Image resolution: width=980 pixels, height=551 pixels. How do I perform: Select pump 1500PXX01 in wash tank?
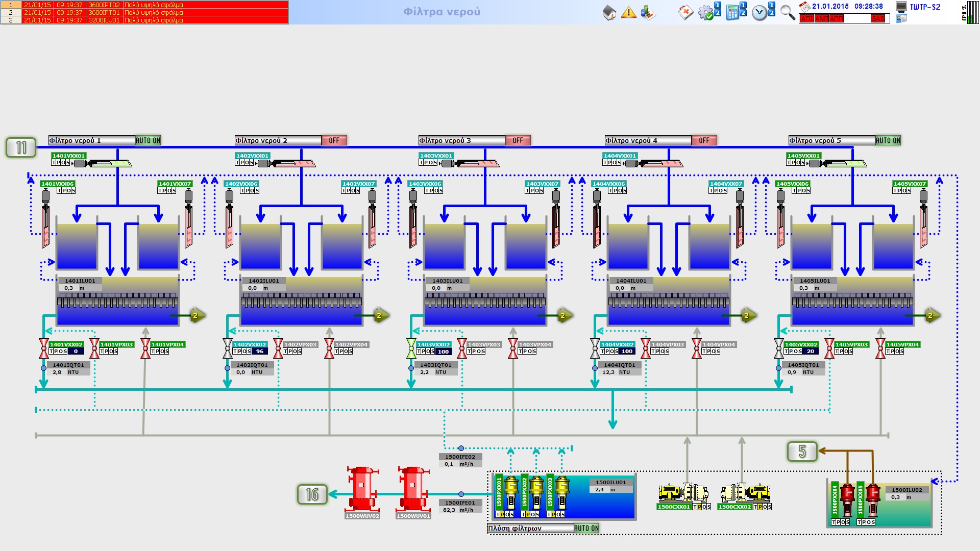click(x=511, y=491)
